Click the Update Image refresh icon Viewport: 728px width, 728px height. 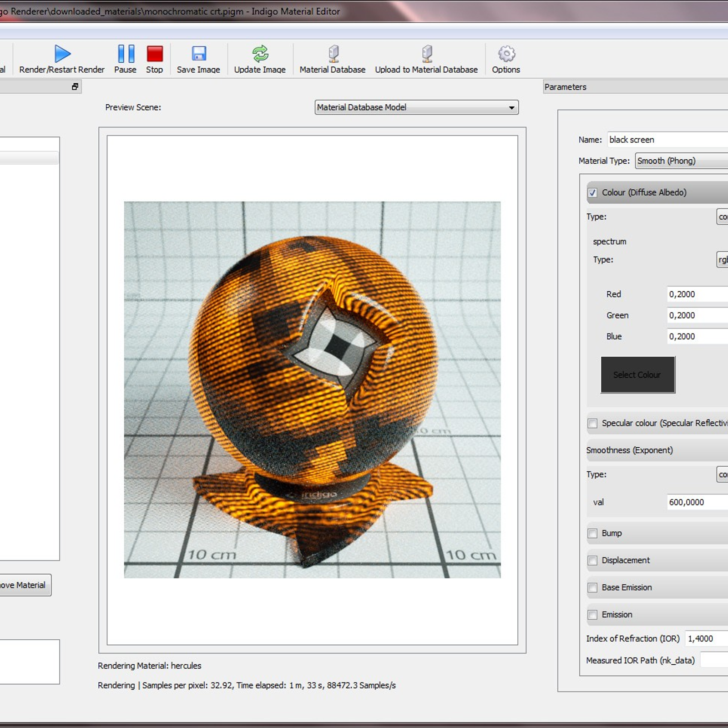coord(260,54)
